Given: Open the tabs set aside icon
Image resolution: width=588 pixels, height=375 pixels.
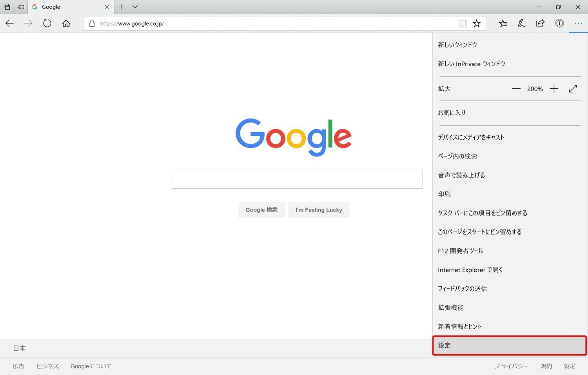Looking at the screenshot, I should 7,7.
